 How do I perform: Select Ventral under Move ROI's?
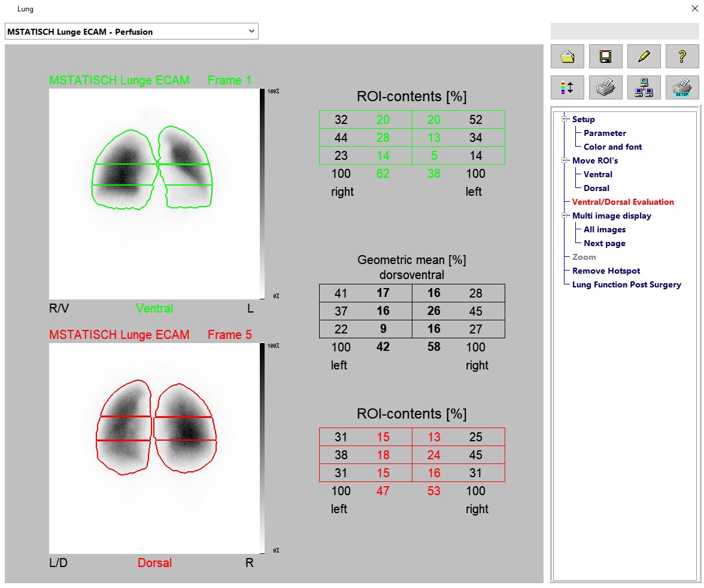pos(597,174)
